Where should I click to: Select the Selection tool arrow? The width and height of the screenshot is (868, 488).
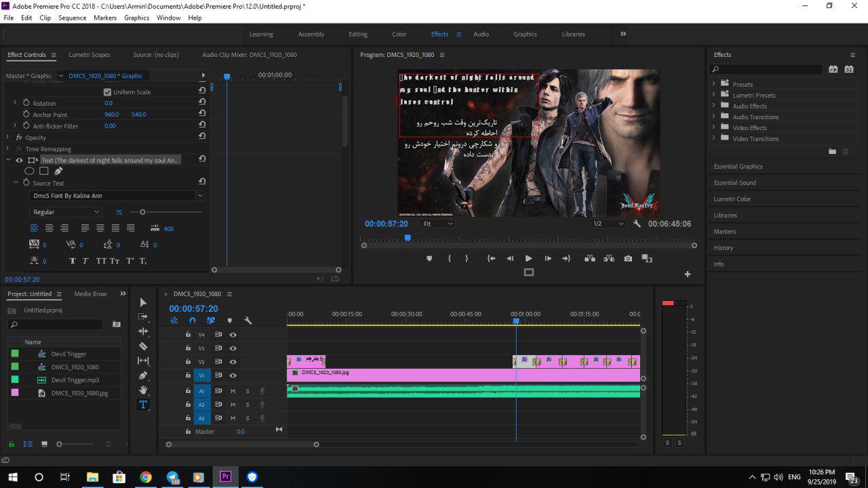click(143, 302)
